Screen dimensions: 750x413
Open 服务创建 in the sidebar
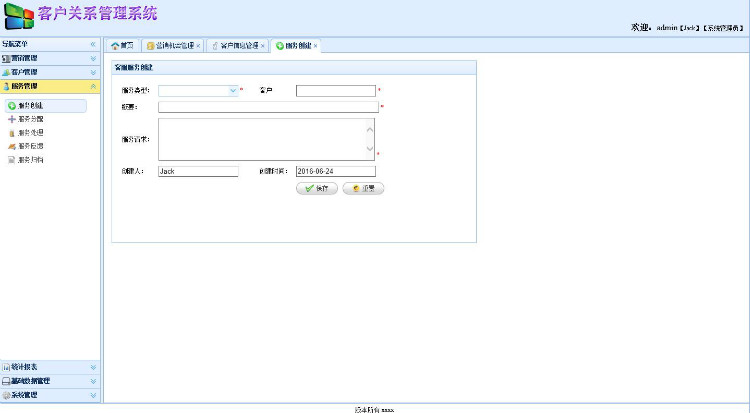click(46, 106)
